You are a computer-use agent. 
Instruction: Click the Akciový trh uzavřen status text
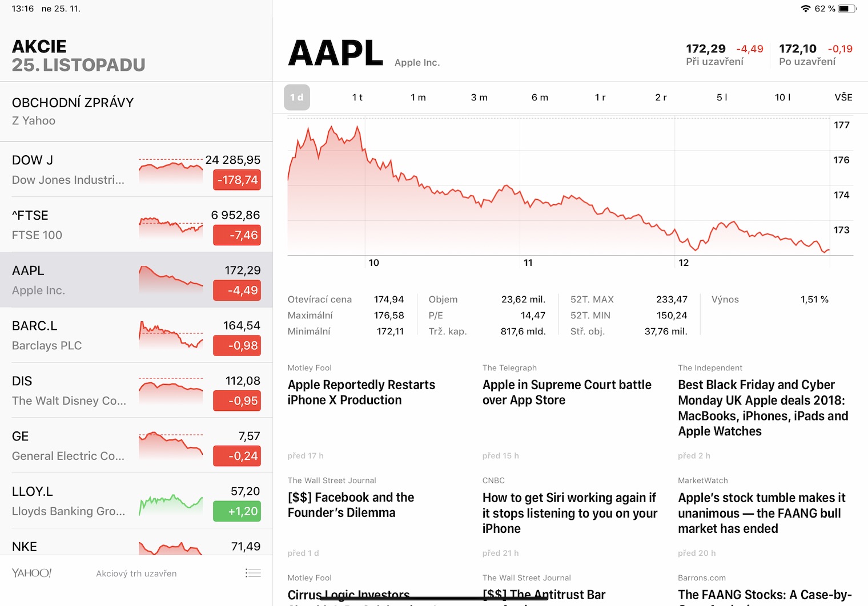(136, 573)
